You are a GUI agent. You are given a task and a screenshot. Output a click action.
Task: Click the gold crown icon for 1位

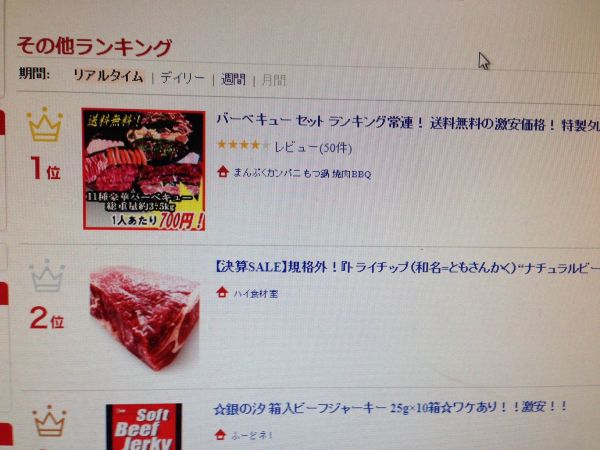click(45, 124)
